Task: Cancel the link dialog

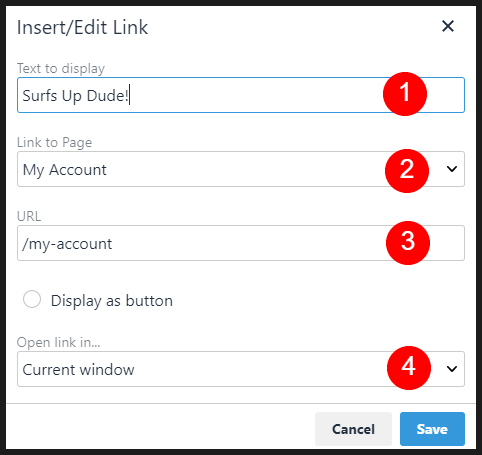Action: click(353, 429)
